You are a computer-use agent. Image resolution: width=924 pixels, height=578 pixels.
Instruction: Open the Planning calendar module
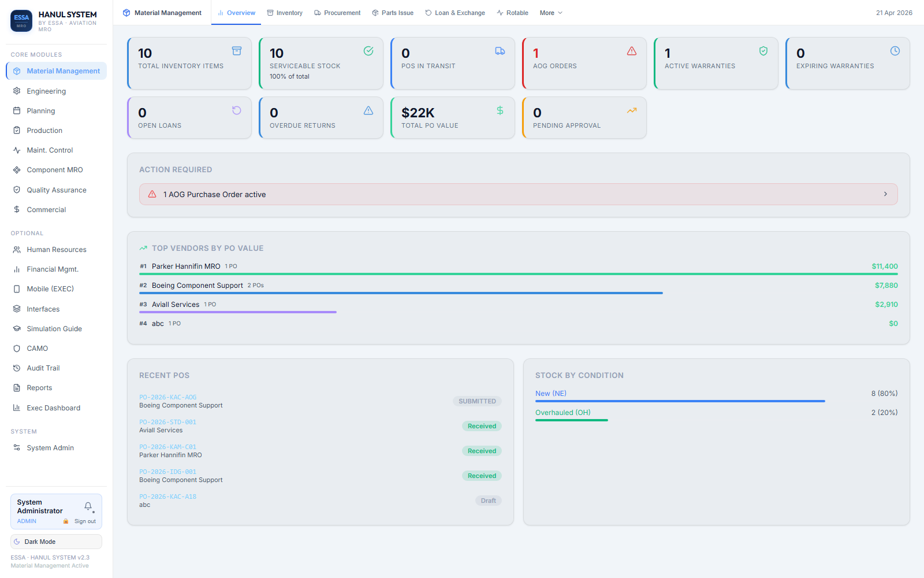pos(39,110)
